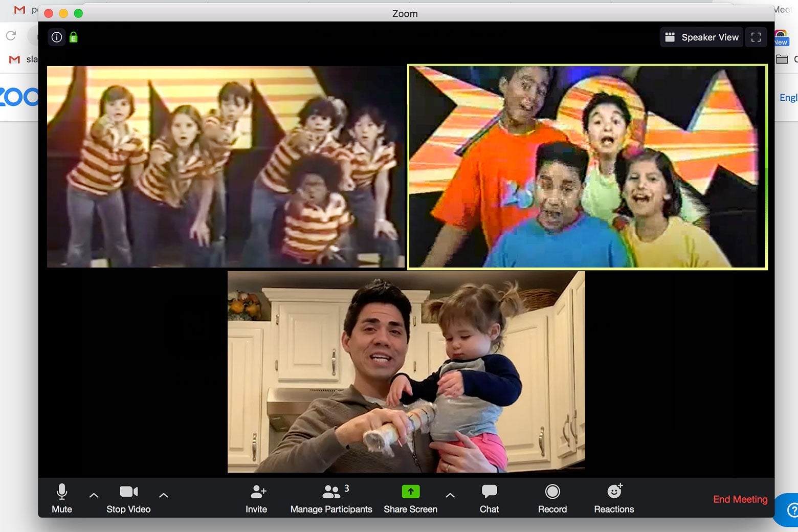Open audio settings via the Mute chevron
The image size is (798, 532).
(x=94, y=495)
